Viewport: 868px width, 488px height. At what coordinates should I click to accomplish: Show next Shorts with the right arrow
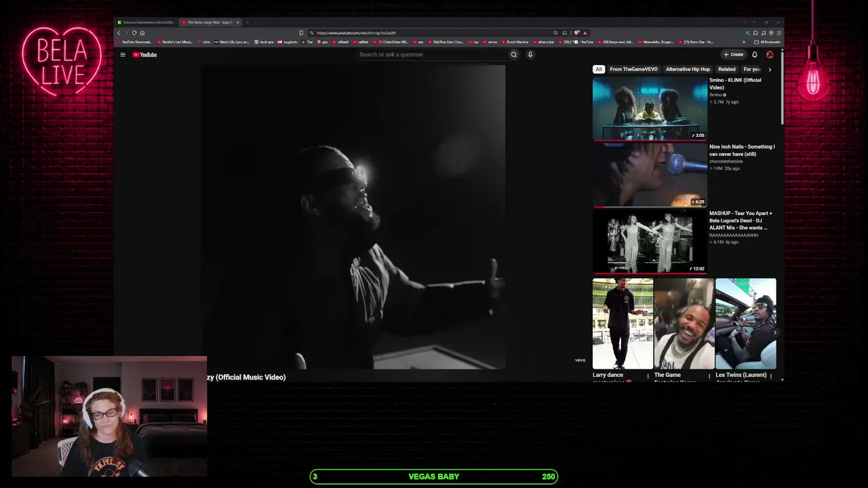click(x=775, y=332)
